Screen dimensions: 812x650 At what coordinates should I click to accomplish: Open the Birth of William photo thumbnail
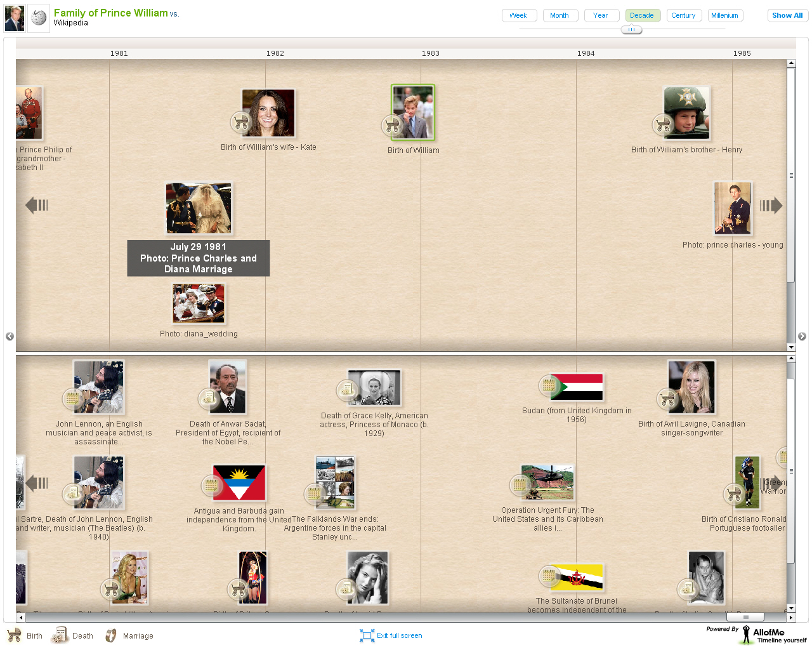coord(413,112)
